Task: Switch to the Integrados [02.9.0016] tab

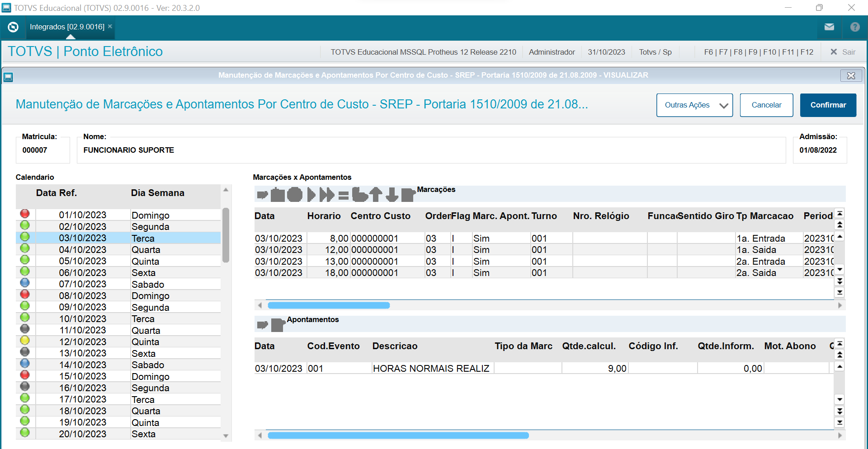Action: click(x=67, y=27)
